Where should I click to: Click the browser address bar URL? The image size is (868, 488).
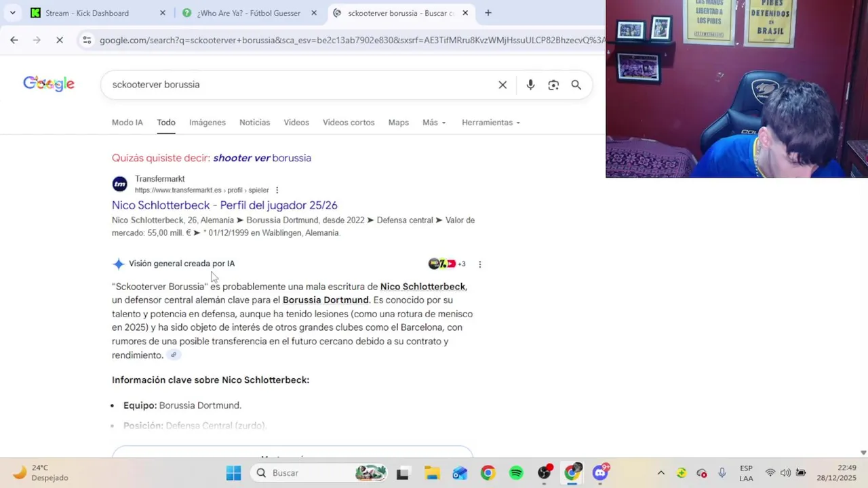pyautogui.click(x=351, y=40)
